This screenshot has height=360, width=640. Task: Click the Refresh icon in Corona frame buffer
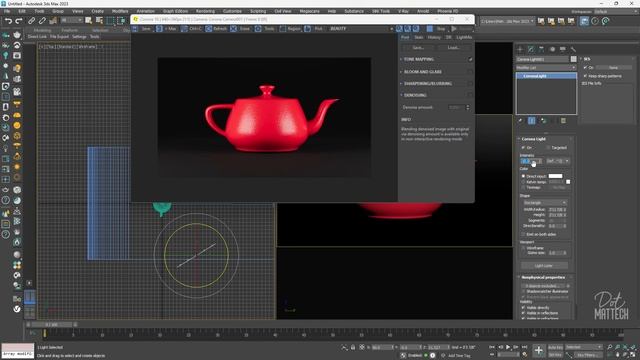click(x=209, y=29)
